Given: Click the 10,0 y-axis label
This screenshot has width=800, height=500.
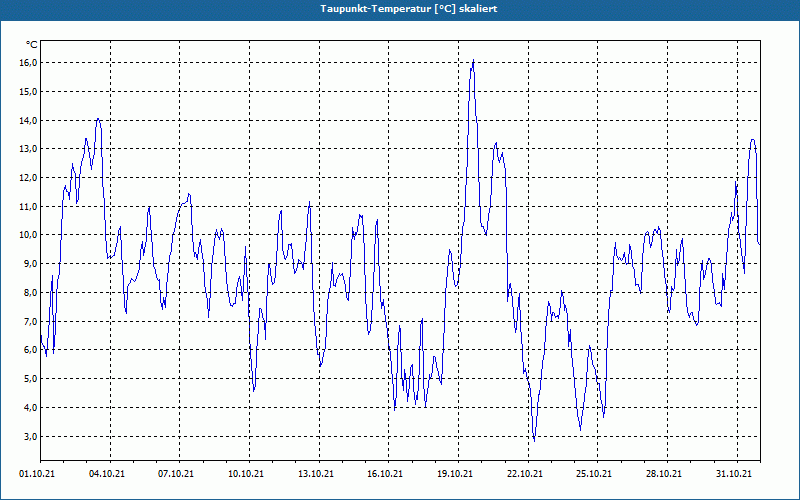Looking at the screenshot, I should (x=29, y=235).
